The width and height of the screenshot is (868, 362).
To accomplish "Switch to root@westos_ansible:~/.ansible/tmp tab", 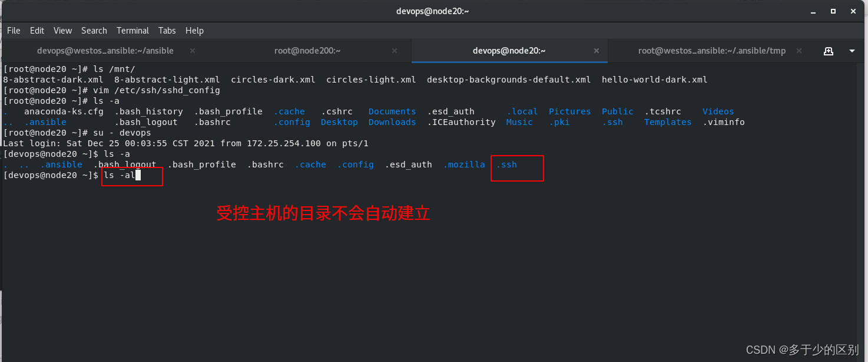I will [712, 51].
